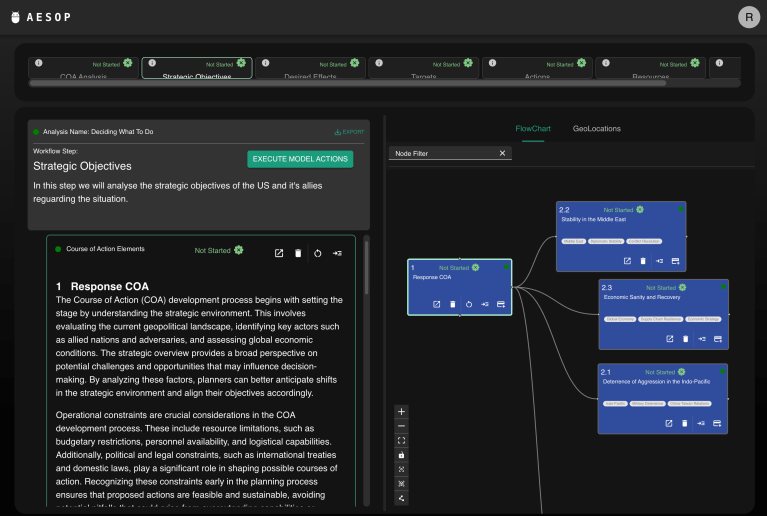Click the zoom in button on flowchart

coord(401,411)
